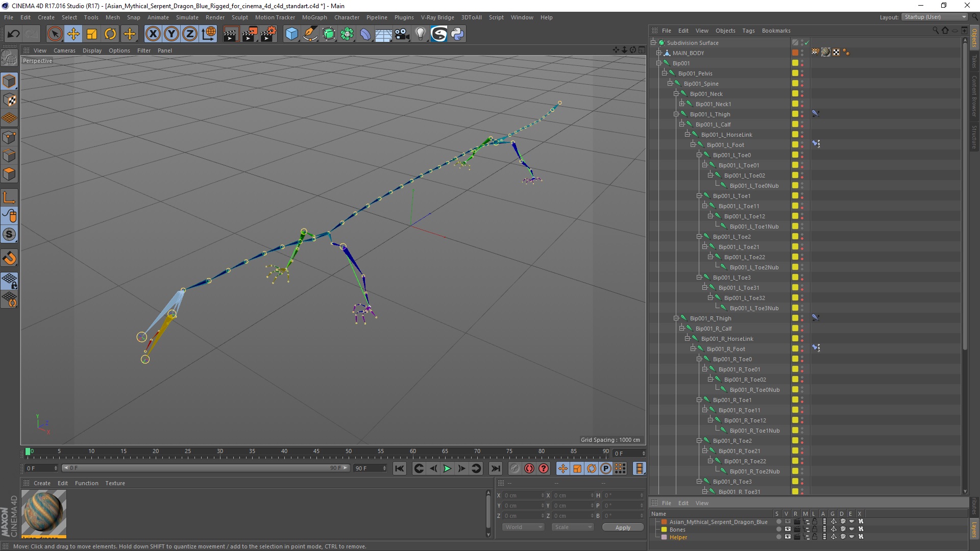Add a light object
This screenshot has height=551, width=980.
421,34
